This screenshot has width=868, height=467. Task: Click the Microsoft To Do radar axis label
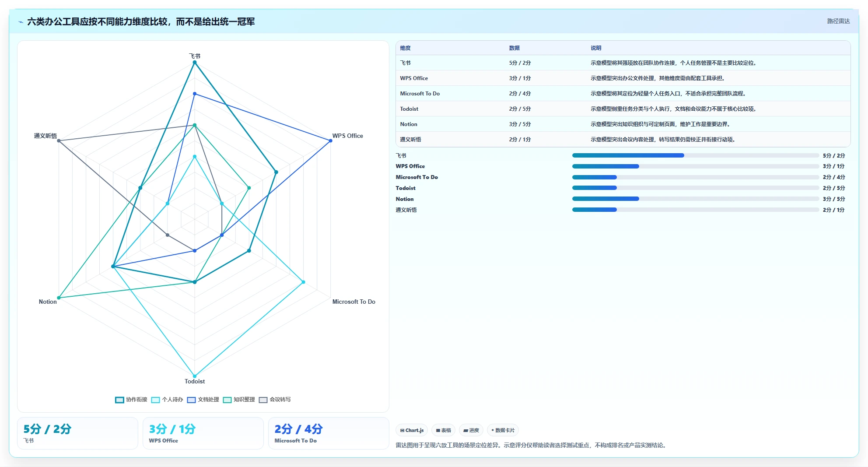point(353,302)
